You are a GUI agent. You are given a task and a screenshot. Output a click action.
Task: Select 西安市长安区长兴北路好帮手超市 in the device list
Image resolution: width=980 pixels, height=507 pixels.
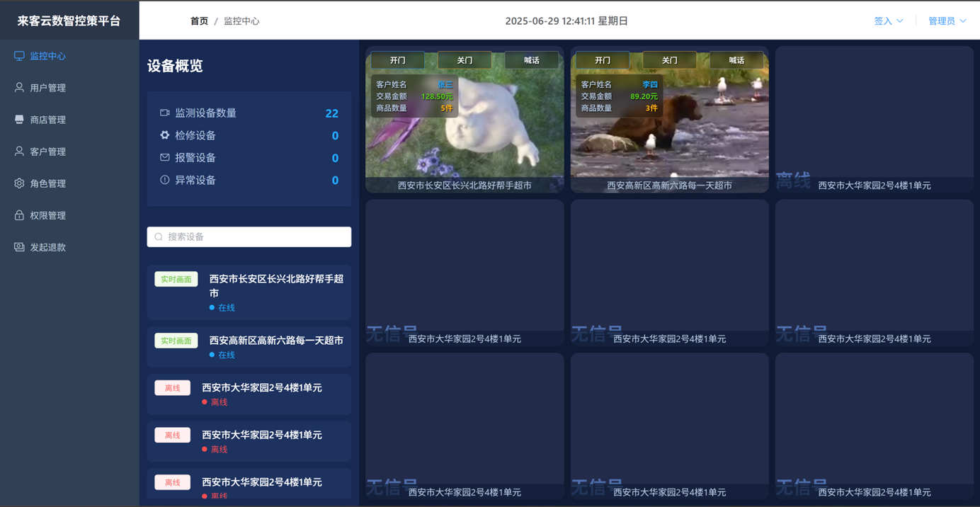(276, 286)
